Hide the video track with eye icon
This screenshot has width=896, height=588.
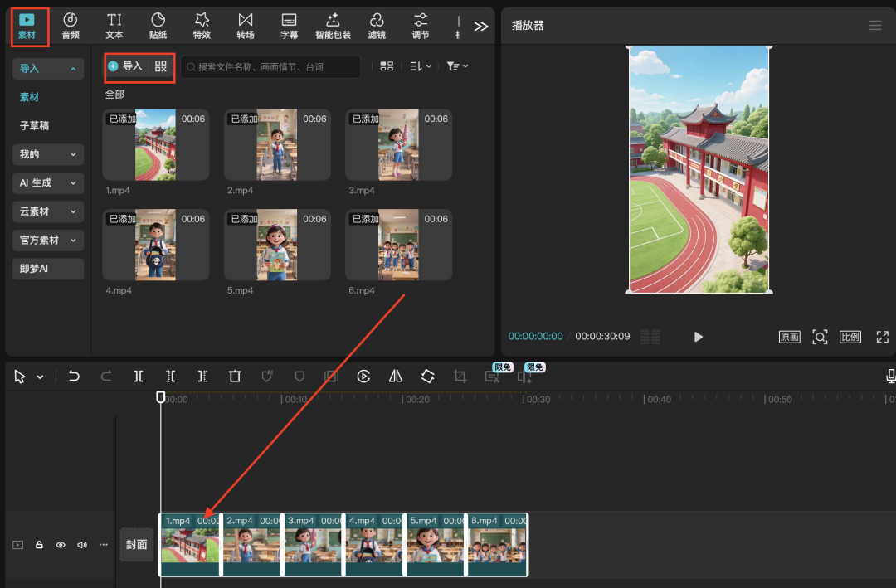61,545
